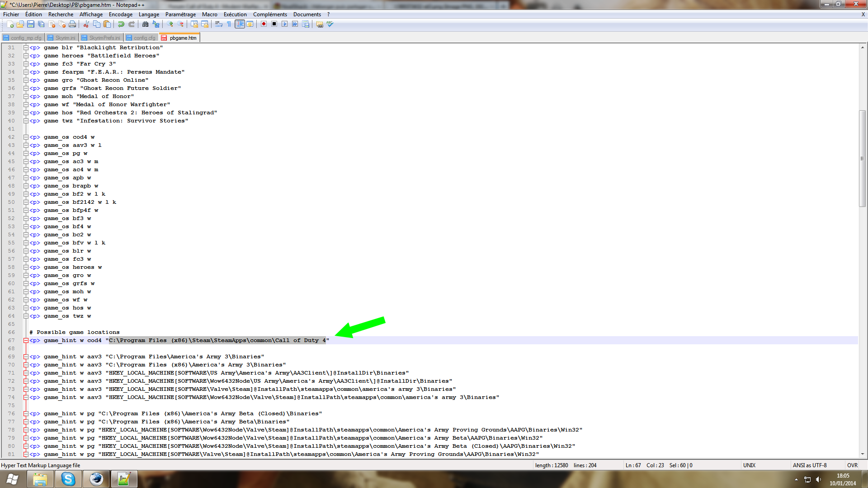Viewport: 868px width, 488px height.
Task: Open the Replace dialog toolbar icon
Action: pos(156,24)
